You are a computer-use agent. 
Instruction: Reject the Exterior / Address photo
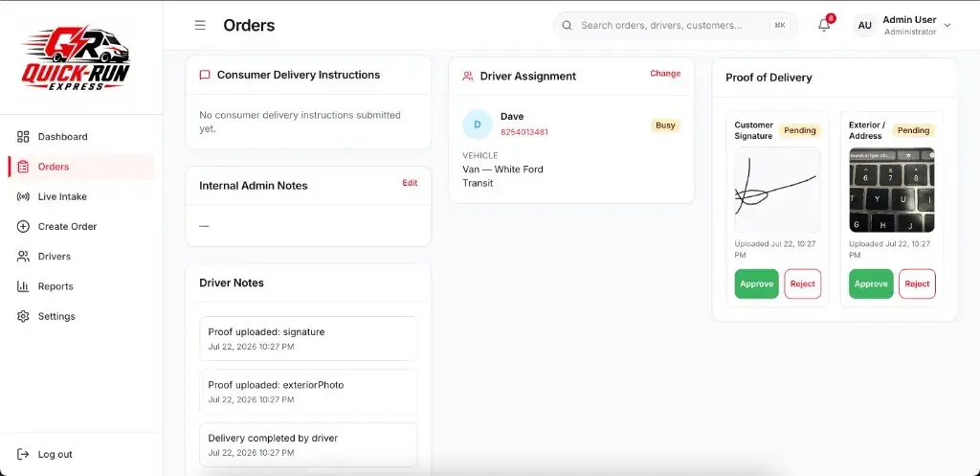pyautogui.click(x=917, y=284)
